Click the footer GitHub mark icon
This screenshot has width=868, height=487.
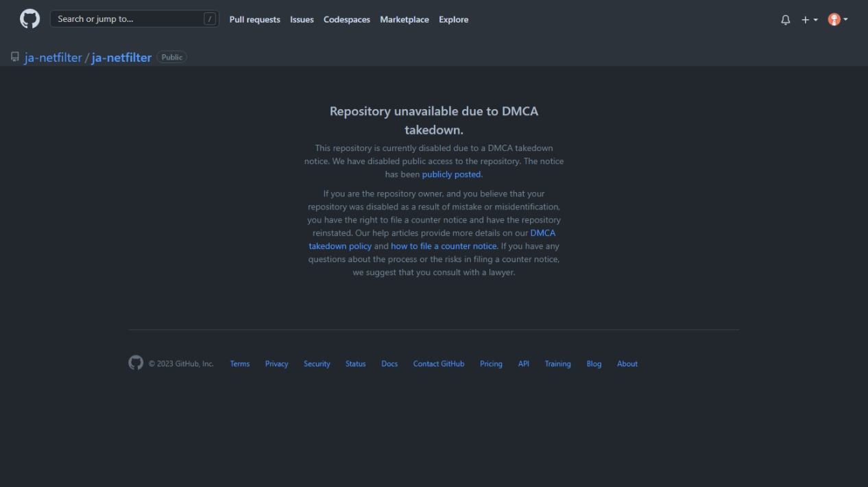[x=136, y=363]
